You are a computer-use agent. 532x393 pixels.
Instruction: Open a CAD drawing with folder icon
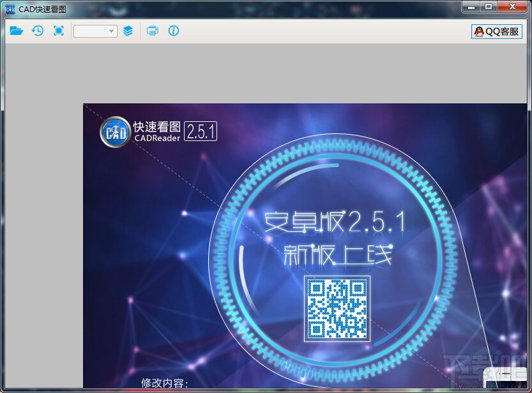coord(17,31)
